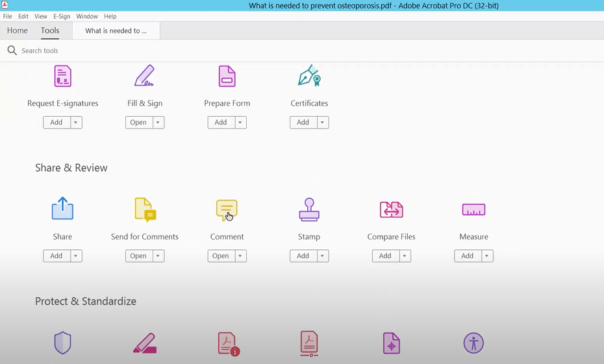Open the E-Sign menu
The height and width of the screenshot is (364, 604).
pos(62,16)
